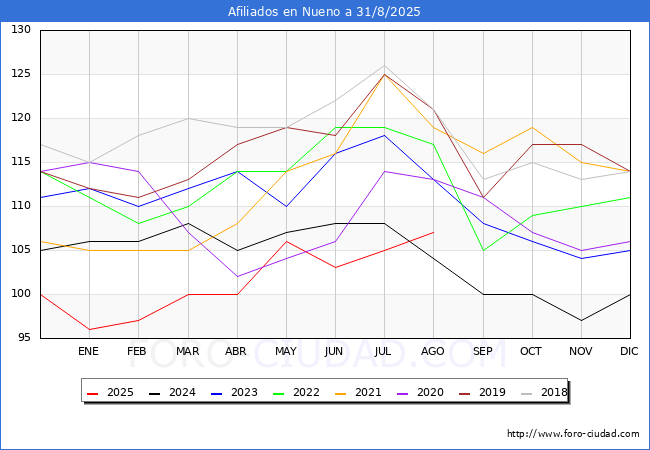Click the NOV month axis label
The height and width of the screenshot is (450, 650).
pos(581,351)
